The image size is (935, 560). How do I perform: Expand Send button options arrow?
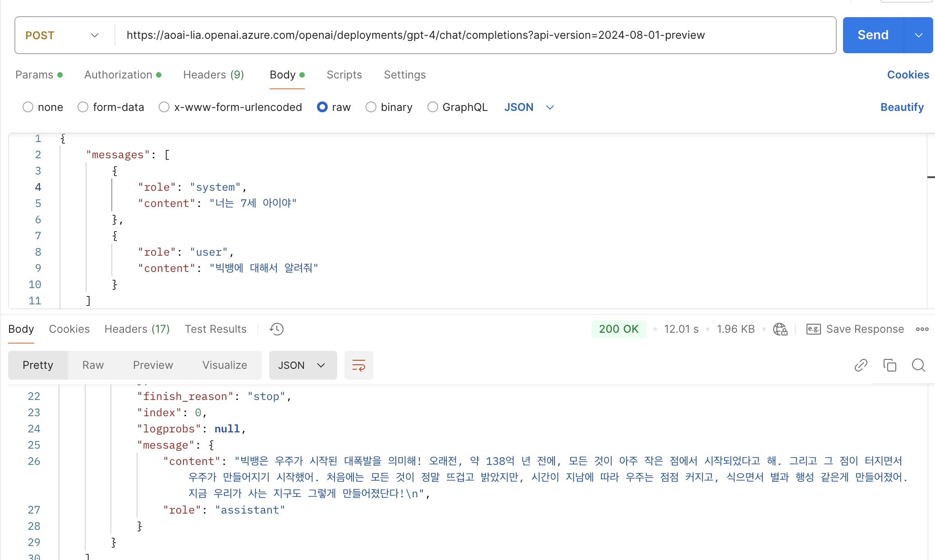click(x=918, y=35)
